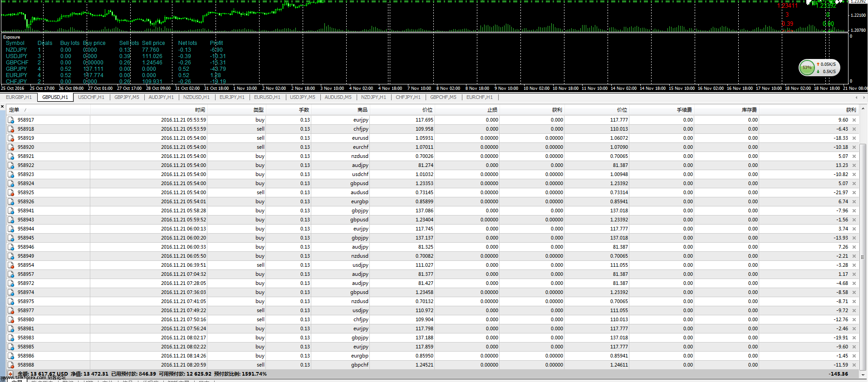Close order 958925 with its X

854,193
